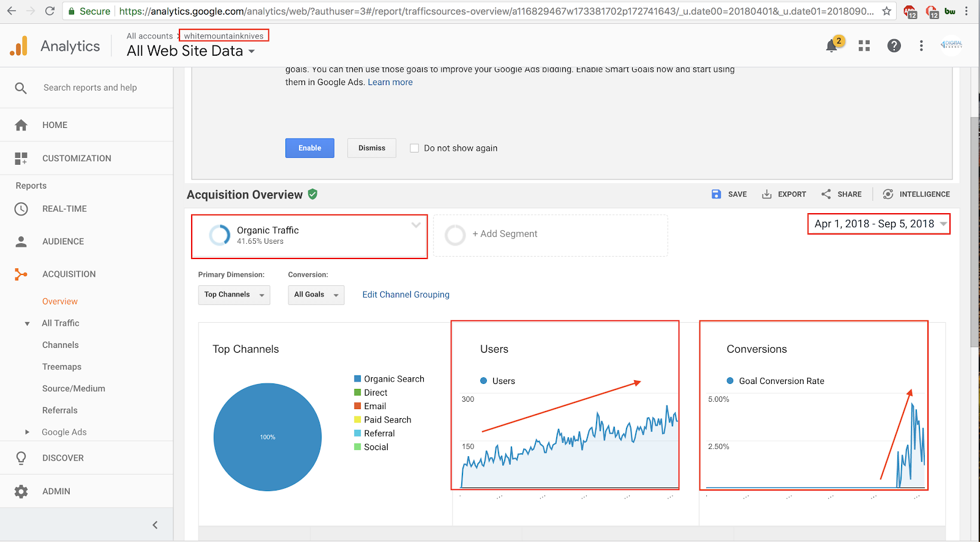Click the notifications bell icon
The image size is (980, 542).
[832, 46]
